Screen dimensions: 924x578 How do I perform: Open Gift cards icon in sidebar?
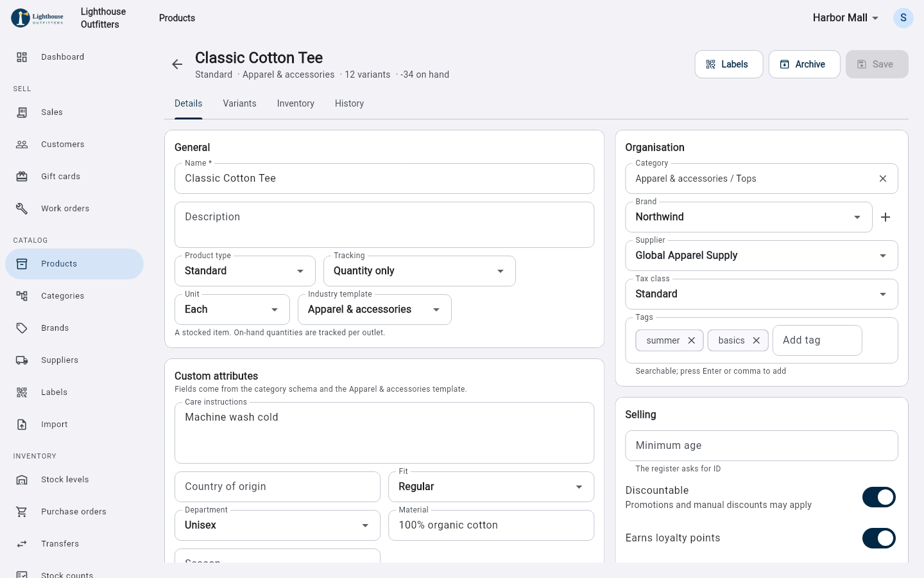tap(22, 177)
